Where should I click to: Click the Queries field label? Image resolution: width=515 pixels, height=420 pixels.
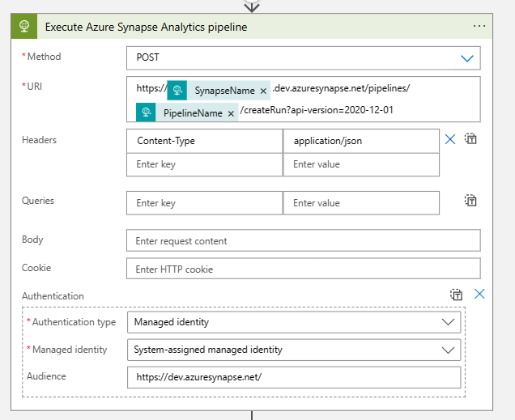pos(38,201)
